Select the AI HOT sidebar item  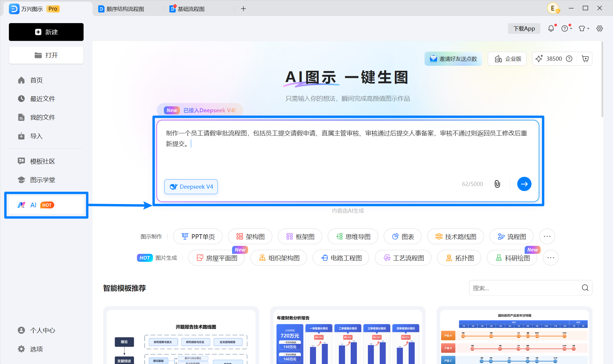point(46,205)
